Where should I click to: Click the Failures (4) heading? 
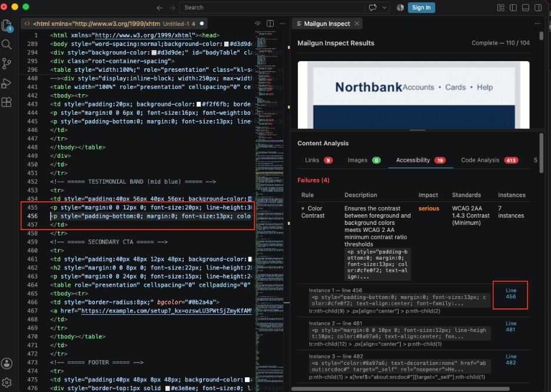click(313, 180)
